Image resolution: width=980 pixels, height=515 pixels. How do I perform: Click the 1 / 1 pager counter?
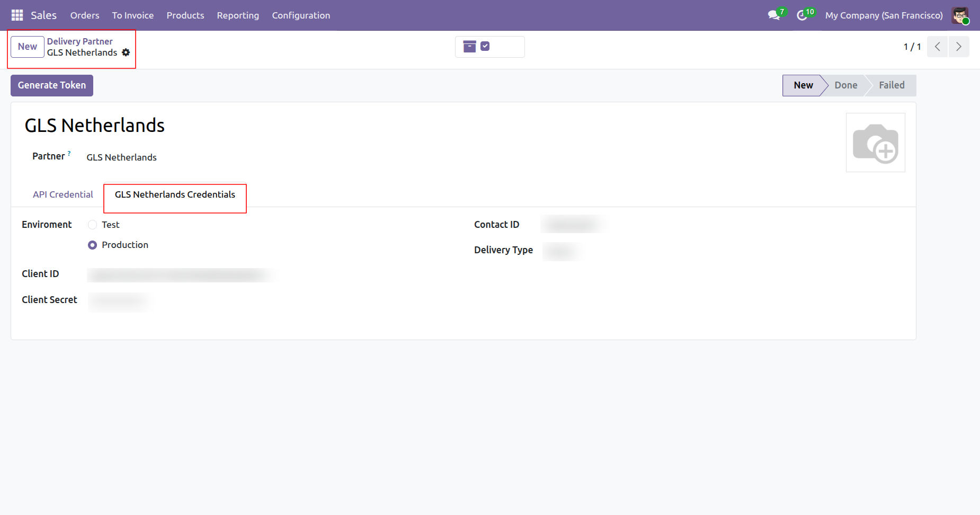click(912, 47)
